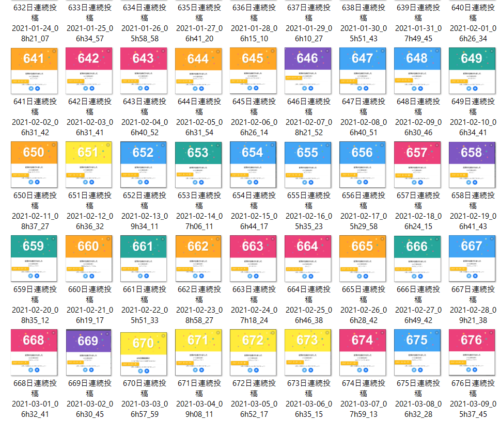
Task: Select the yellow 672 thumbnail
Action: pos(253,352)
